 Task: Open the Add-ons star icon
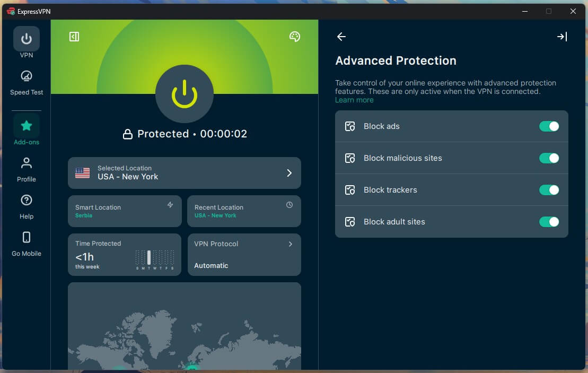pyautogui.click(x=27, y=126)
